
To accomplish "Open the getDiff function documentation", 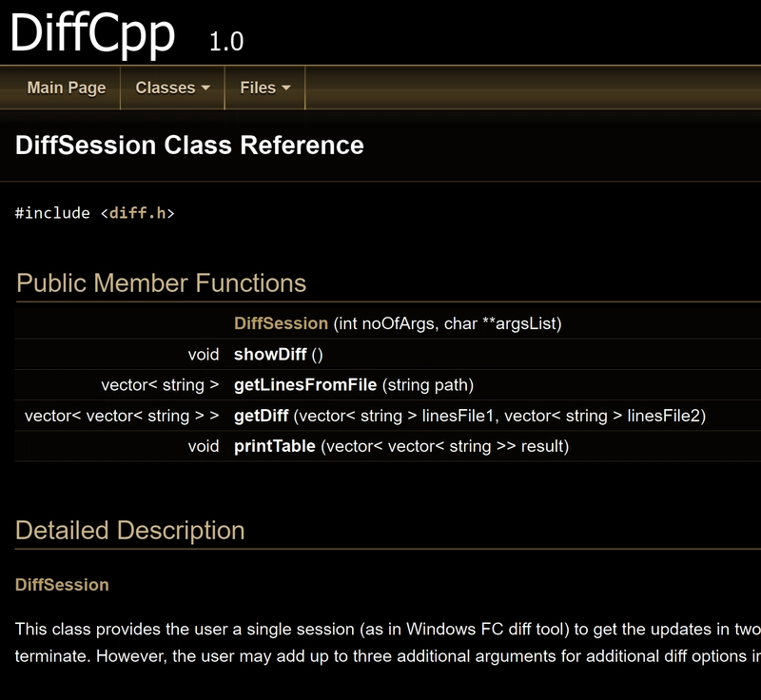I will pos(262,416).
